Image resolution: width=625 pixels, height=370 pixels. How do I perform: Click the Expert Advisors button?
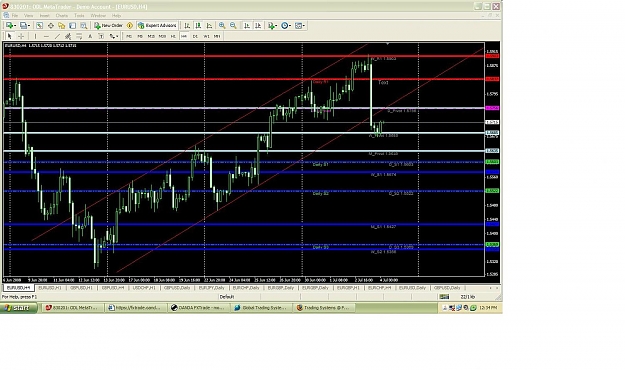[157, 26]
